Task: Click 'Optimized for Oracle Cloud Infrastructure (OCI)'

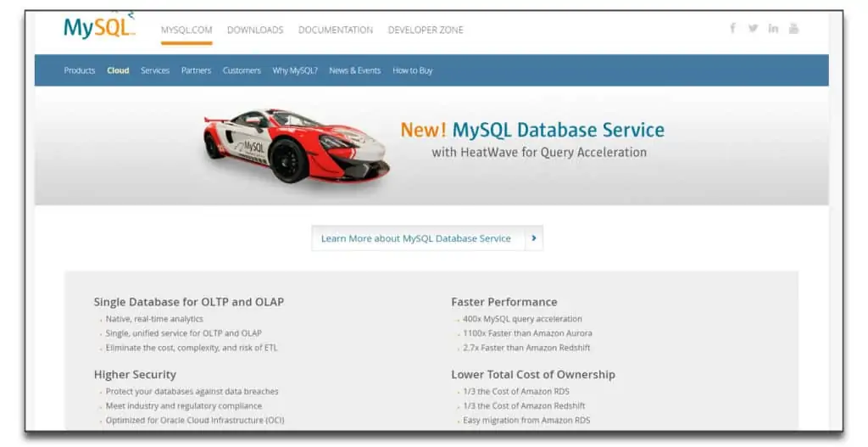Action: tap(195, 421)
